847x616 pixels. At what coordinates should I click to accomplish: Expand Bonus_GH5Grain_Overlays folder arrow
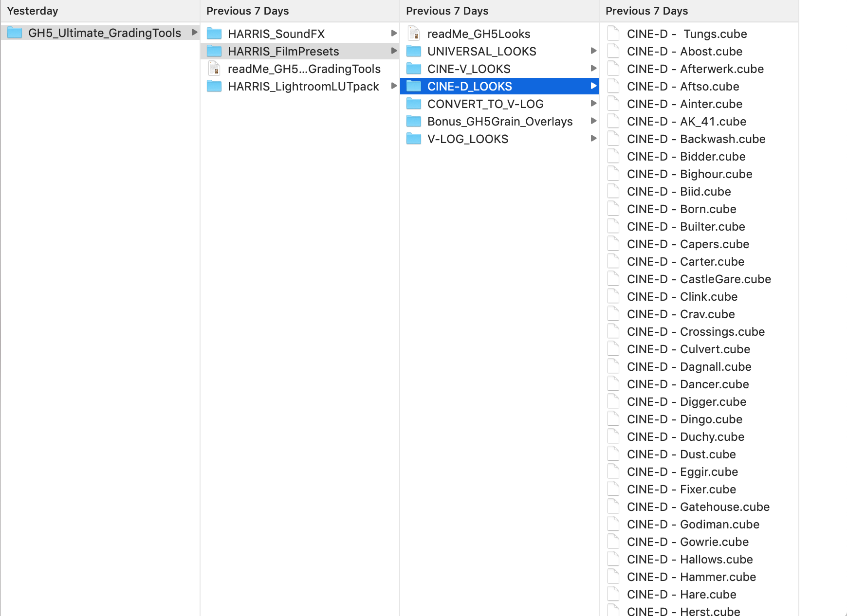[593, 121]
